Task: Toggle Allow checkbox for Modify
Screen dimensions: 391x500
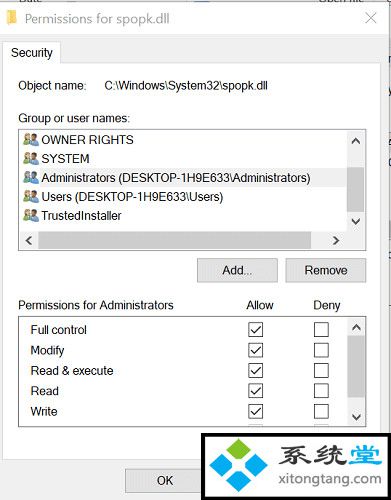Action: (255, 350)
